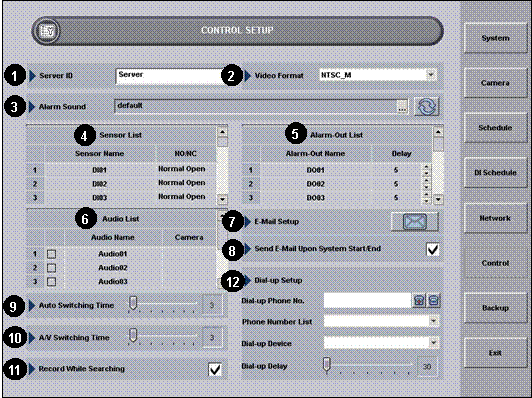532x398 pixels.
Task: Click Delay column header
Action: (402, 154)
